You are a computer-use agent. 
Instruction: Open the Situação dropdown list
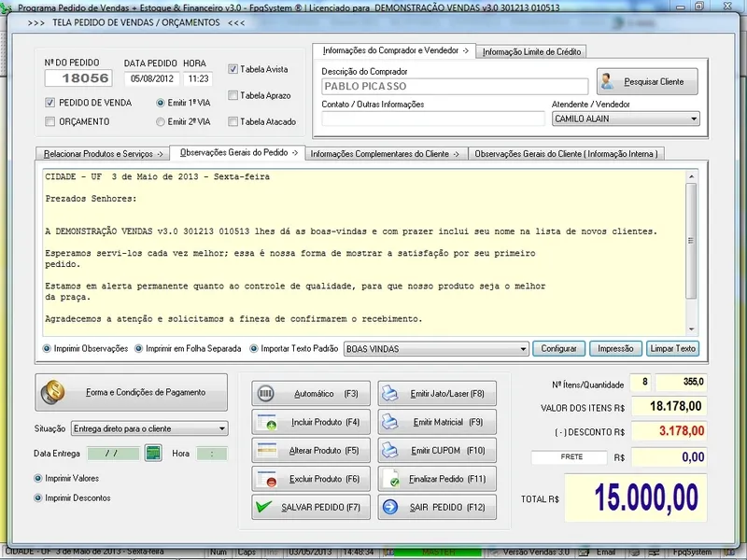coord(221,428)
